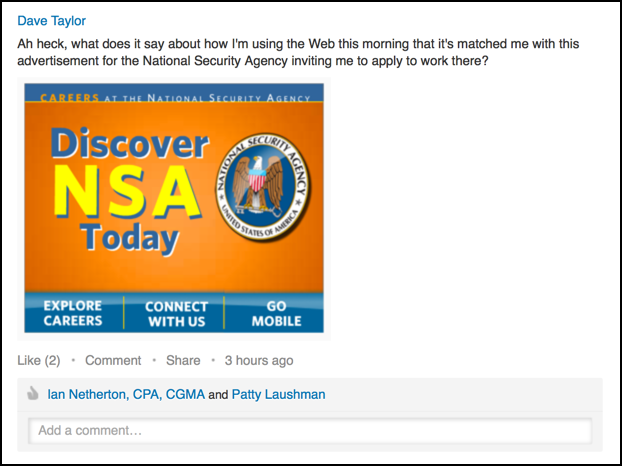622x466 pixels.
Task: Open Dave Taylor's profile link
Action: point(52,21)
